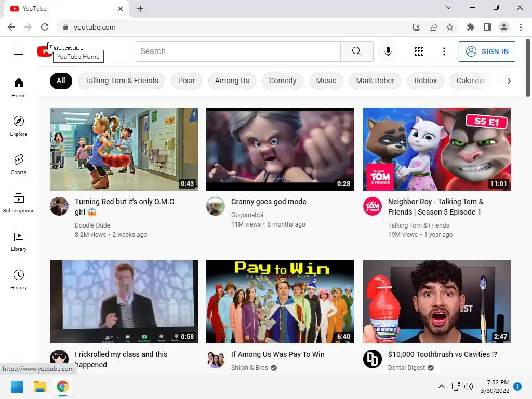This screenshot has width=532, height=399.
Task: Go forward in browser
Action: tap(28, 27)
